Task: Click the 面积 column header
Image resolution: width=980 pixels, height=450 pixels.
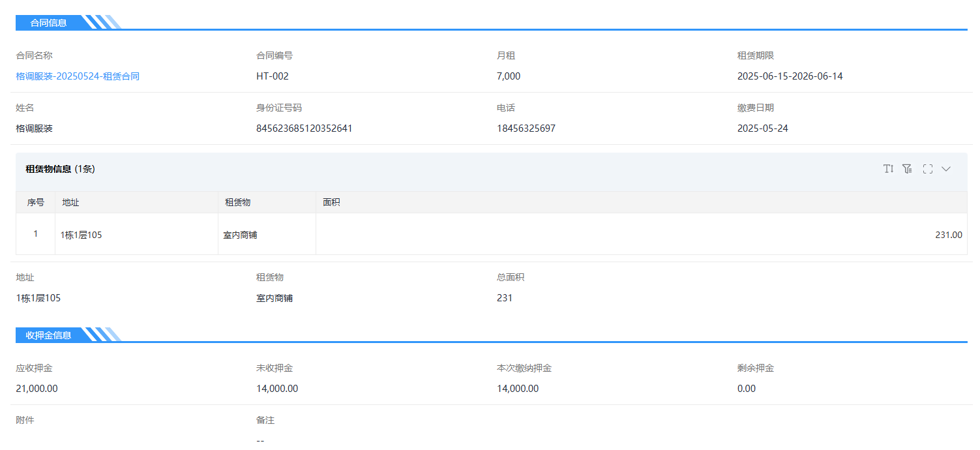Action: tap(331, 202)
